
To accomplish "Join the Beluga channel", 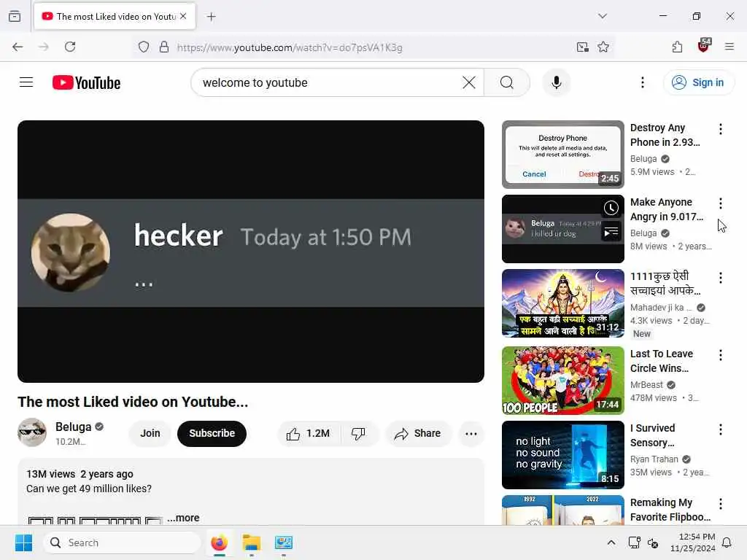I will [x=150, y=433].
